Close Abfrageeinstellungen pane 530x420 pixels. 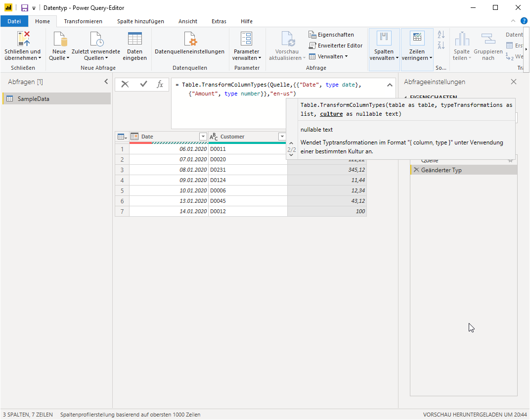[514, 82]
